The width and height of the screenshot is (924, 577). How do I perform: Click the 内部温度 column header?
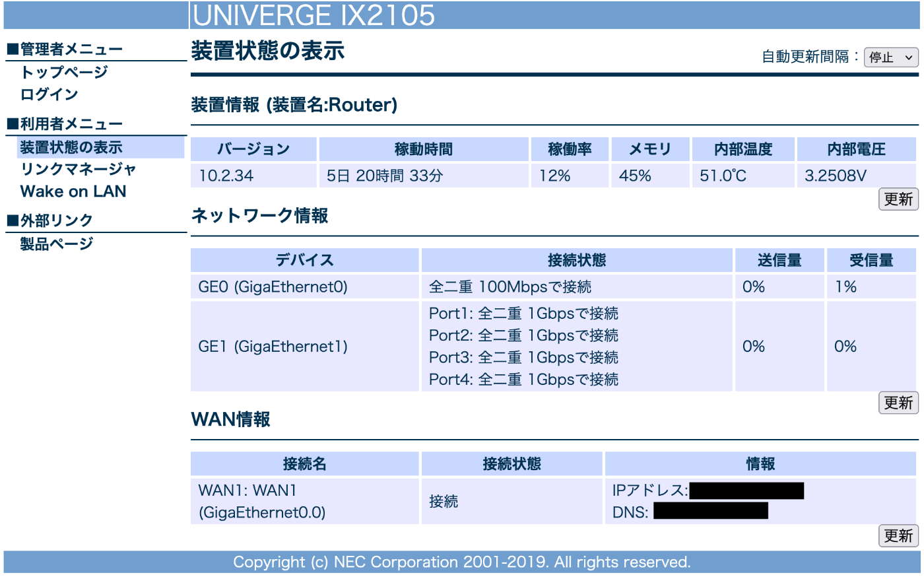[x=743, y=149]
